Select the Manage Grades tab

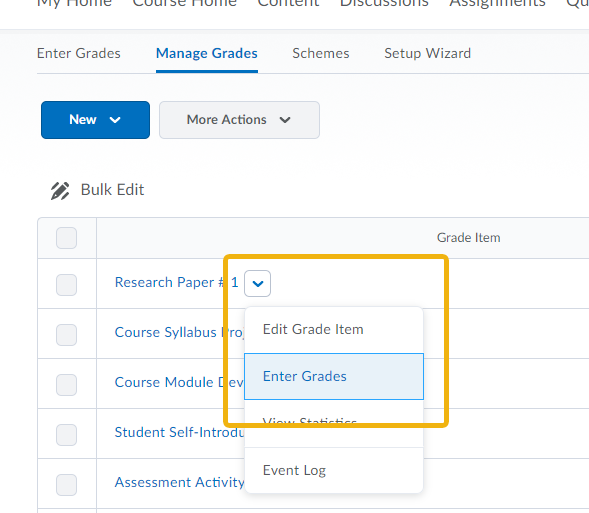tap(207, 53)
